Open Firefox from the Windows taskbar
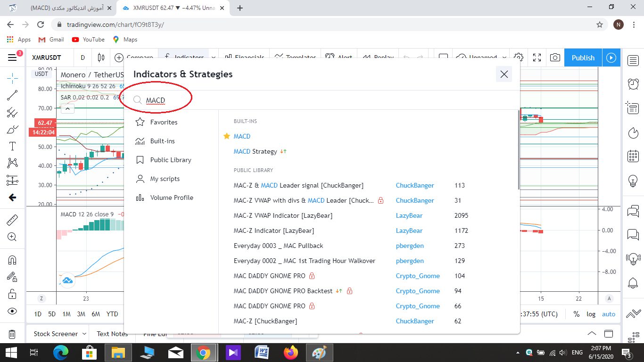Viewport: 644px width, 362px height. (291, 352)
